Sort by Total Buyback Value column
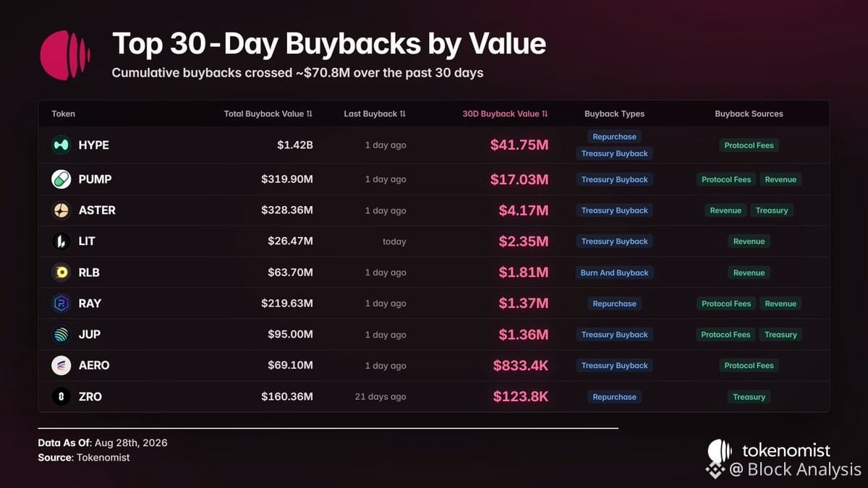868x488 pixels. 268,114
